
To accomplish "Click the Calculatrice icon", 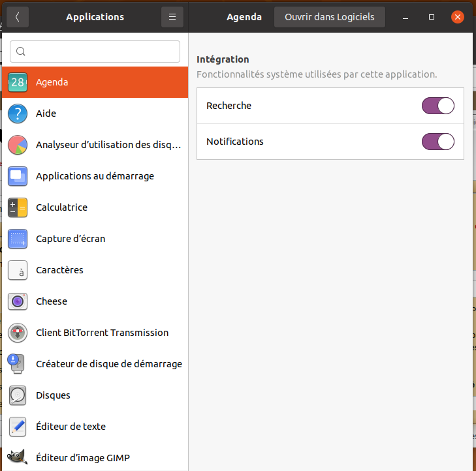I will click(18, 207).
